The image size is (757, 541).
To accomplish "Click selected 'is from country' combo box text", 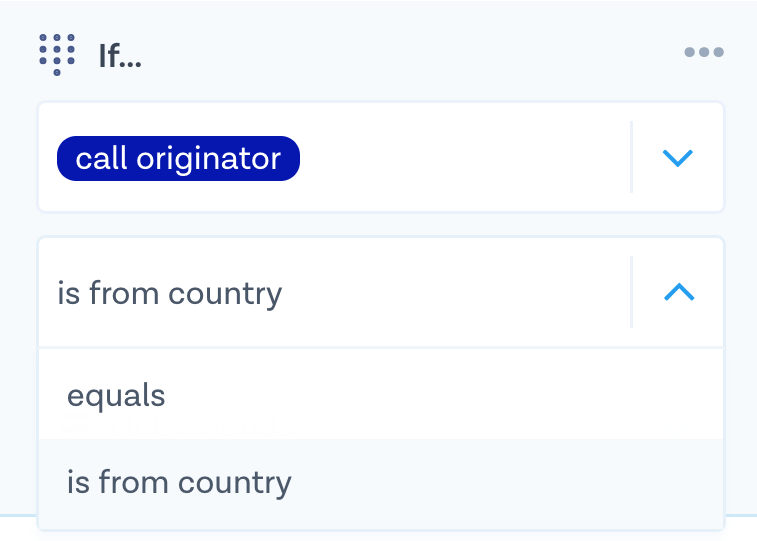I will point(170,293).
